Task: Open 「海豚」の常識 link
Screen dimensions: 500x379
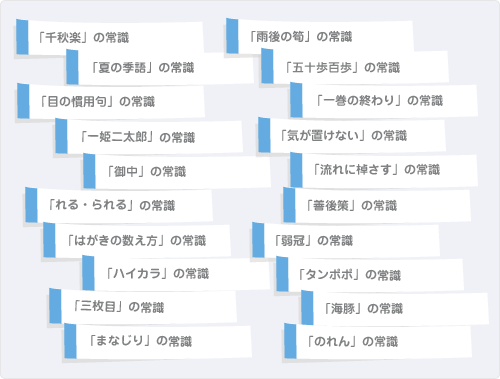Action: click(x=395, y=308)
